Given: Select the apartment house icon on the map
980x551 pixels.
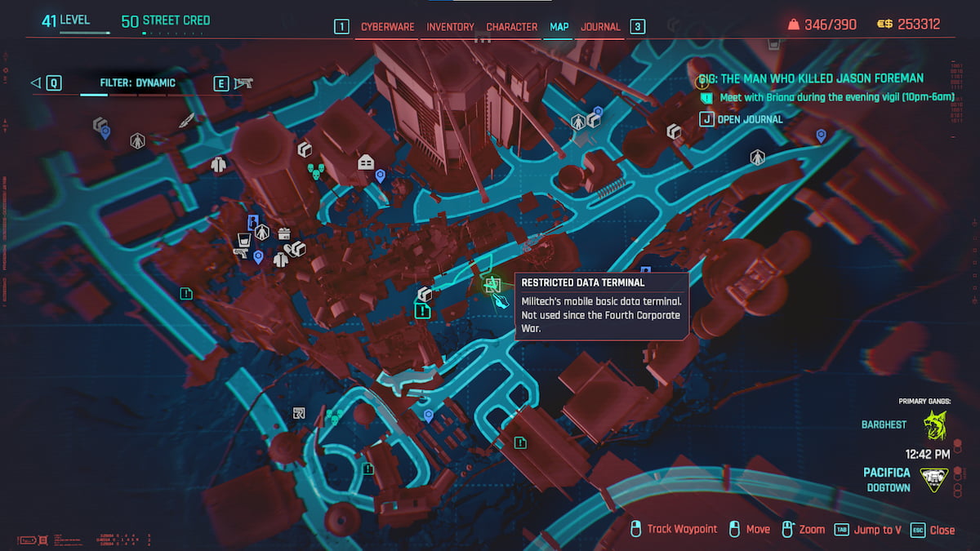Looking at the screenshot, I should (366, 162).
